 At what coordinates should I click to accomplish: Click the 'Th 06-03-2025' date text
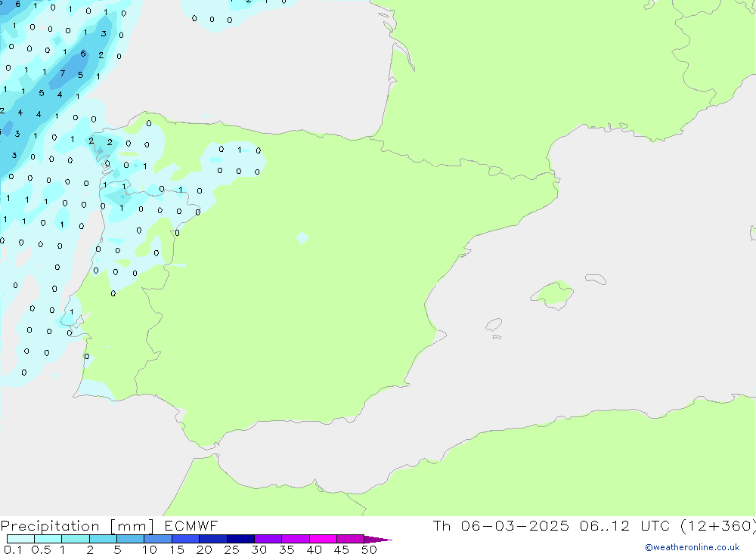[500, 525]
